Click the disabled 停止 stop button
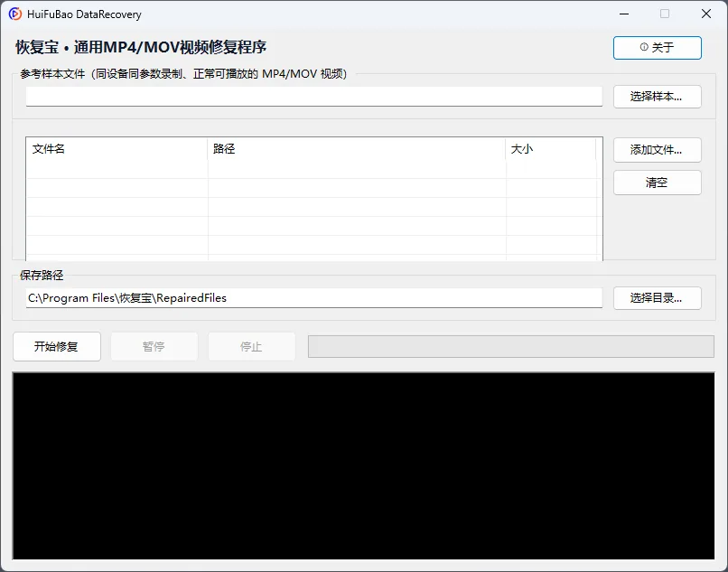 pyautogui.click(x=252, y=346)
